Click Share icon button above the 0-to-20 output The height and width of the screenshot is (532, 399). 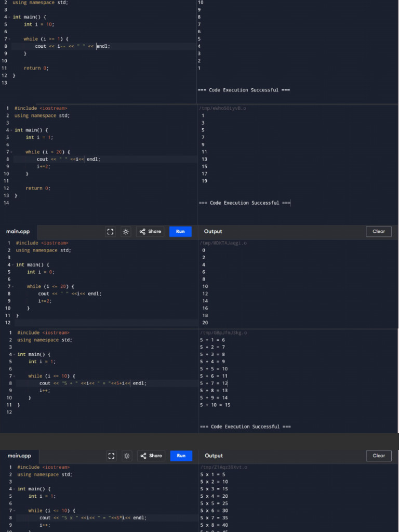(x=150, y=232)
